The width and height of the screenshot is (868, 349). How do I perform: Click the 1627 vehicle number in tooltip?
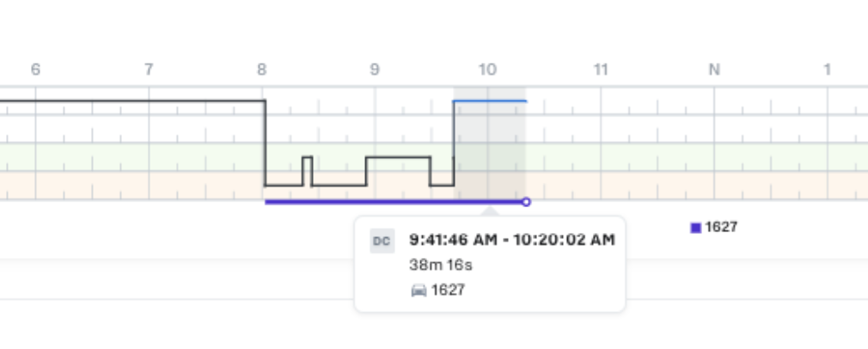(449, 291)
